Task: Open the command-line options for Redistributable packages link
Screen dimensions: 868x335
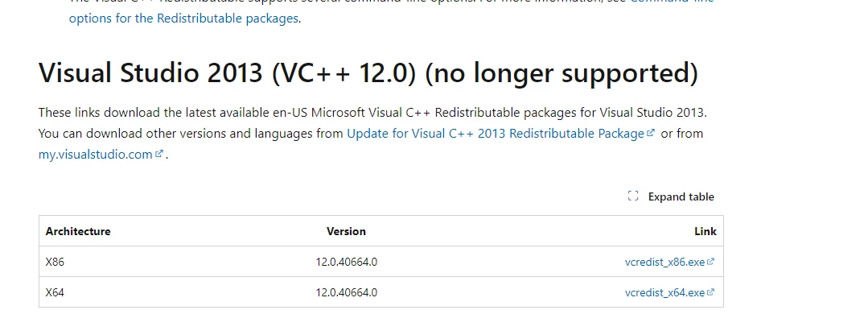Action: point(183,19)
